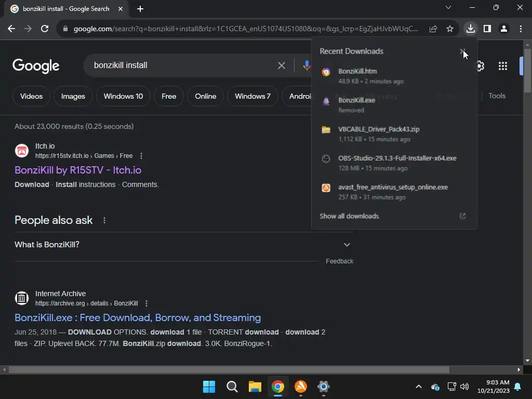The image size is (532, 399).
Task: Open notifications bell in taskbar
Action: coord(518,387)
